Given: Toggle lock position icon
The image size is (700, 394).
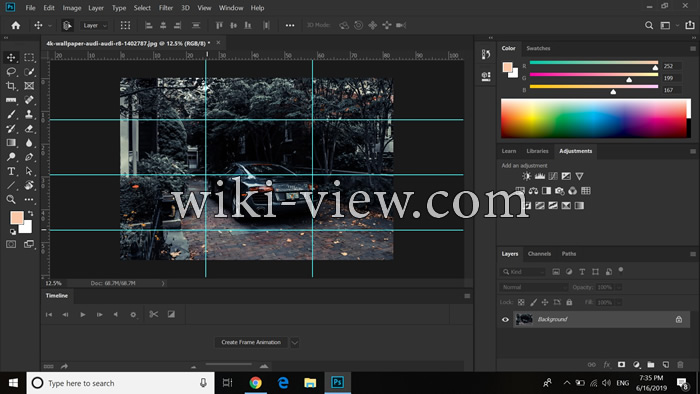Looking at the screenshot, I should tap(545, 302).
